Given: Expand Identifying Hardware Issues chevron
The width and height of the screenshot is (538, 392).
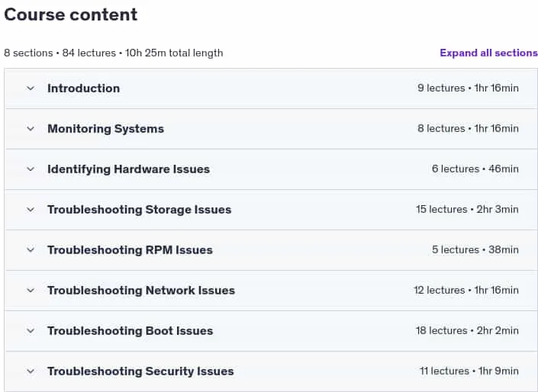Looking at the screenshot, I should pyautogui.click(x=31, y=169).
